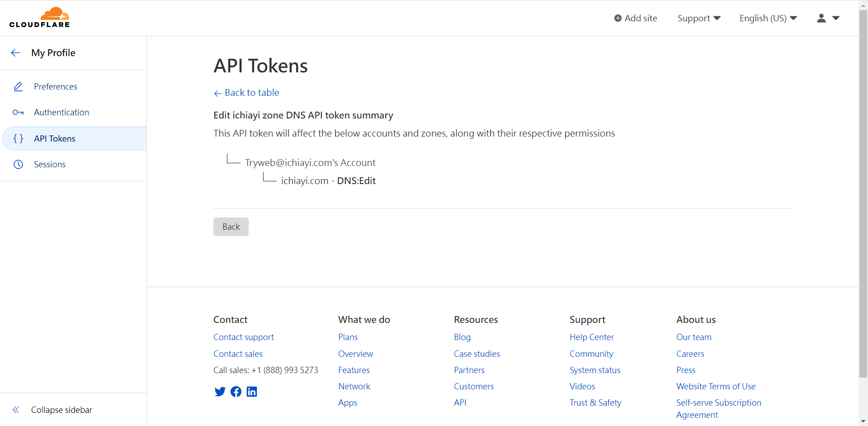868x426 pixels.
Task: Click the Tryweb@ichiayi.com's Account row
Action: tap(310, 162)
